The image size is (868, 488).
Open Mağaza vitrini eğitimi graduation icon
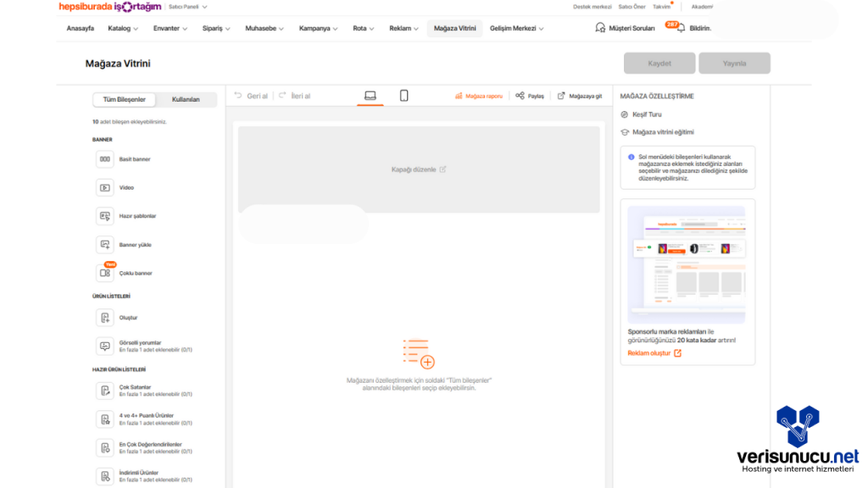tap(625, 132)
